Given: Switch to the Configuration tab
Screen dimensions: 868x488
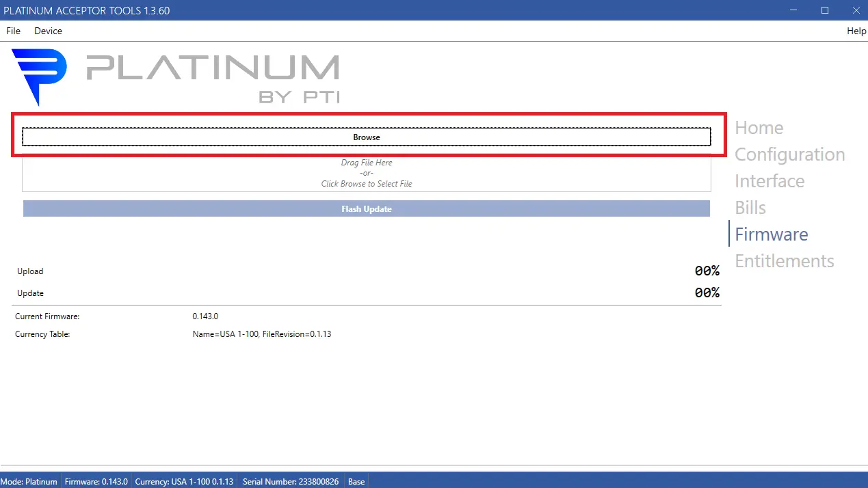Looking at the screenshot, I should click(x=790, y=154).
